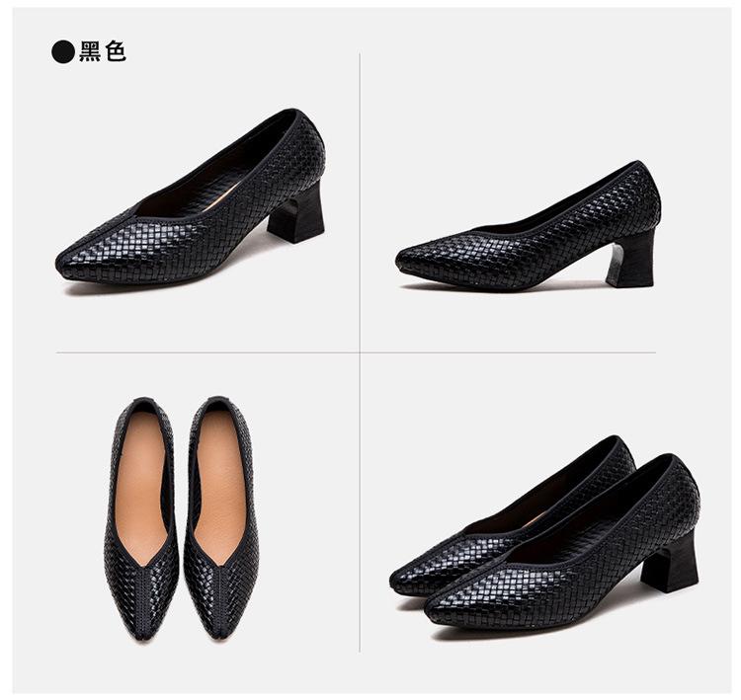
Task: Click the toe tip of side-view shoe
Action: pyautogui.click(x=411, y=259)
